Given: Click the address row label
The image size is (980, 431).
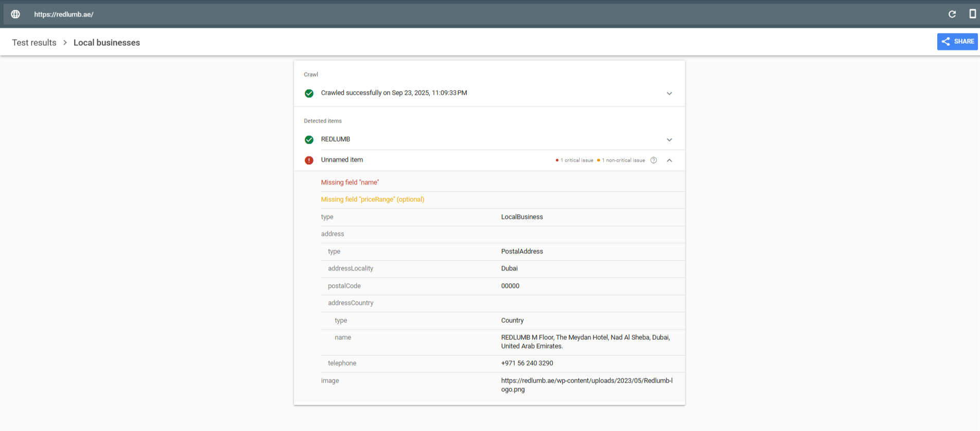Looking at the screenshot, I should [x=332, y=234].
